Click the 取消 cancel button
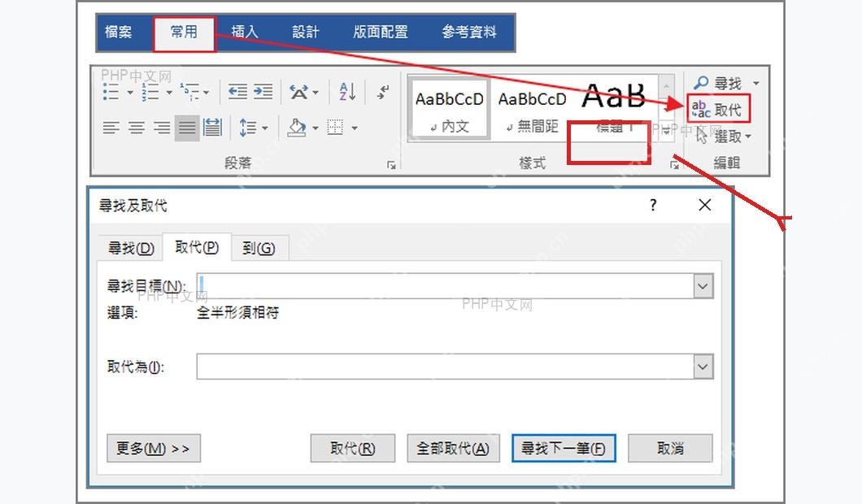Image resolution: width=862 pixels, height=504 pixels. 670,449
